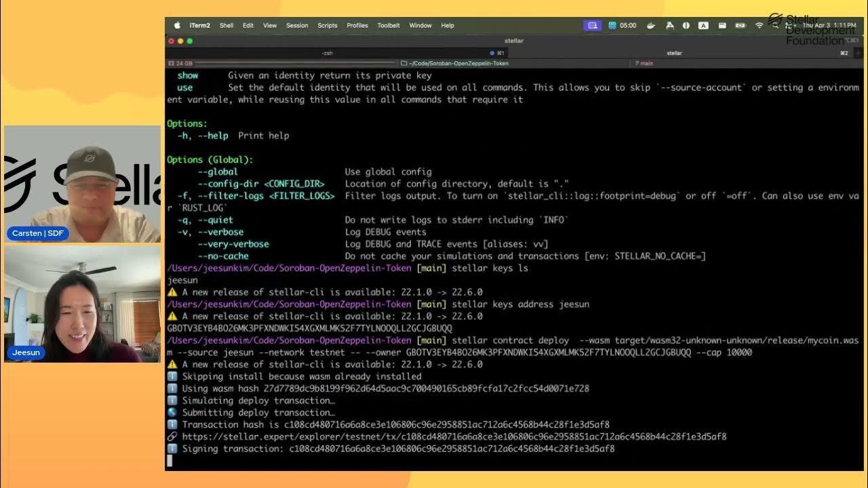Open the Docker whale menu bar icon

(652, 25)
